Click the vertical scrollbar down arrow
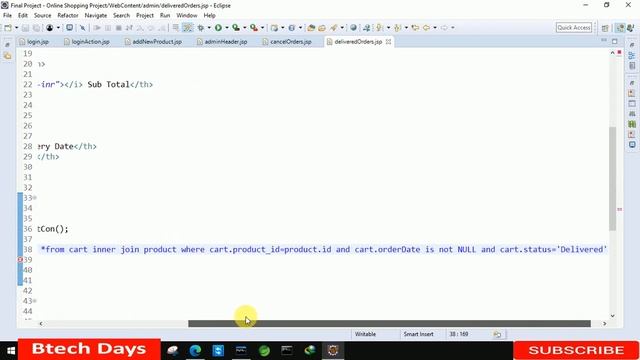Viewport: 640px width, 360px height. click(612, 316)
